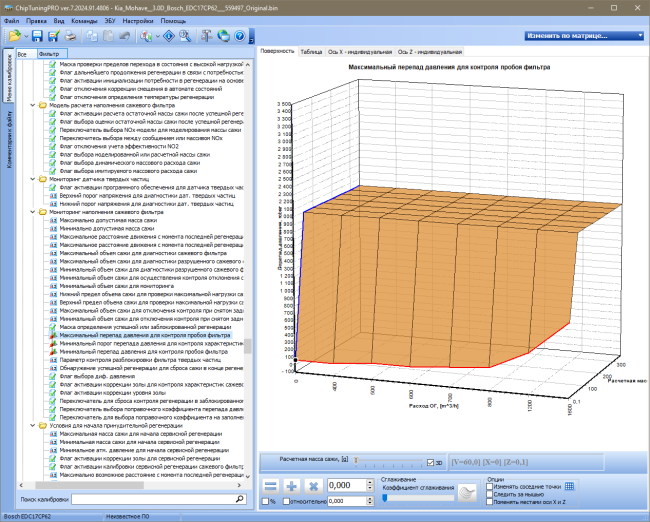
Task: Click the search magnifier in Поиск калибровки
Action: click(240, 499)
